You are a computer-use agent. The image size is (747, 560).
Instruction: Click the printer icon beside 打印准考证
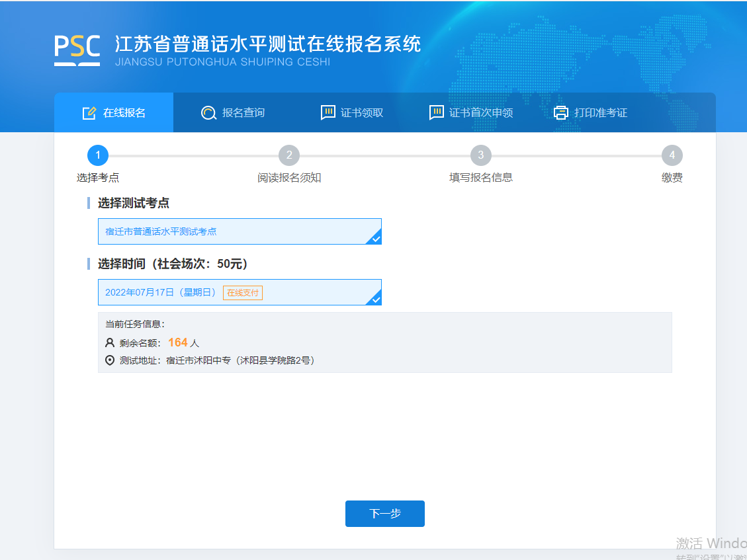[x=561, y=113]
